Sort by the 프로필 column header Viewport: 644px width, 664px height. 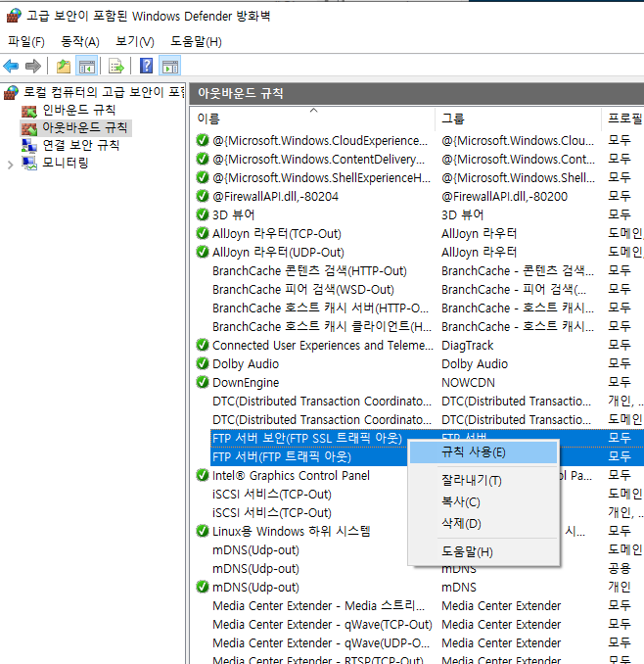[623, 119]
